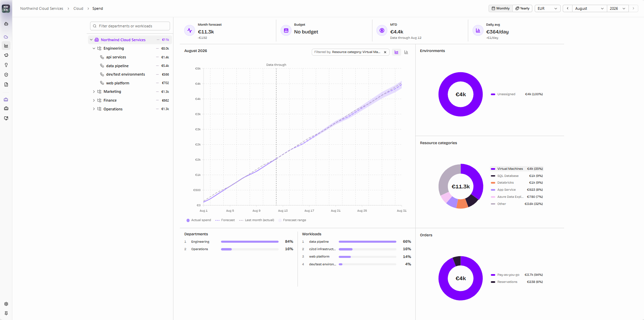This screenshot has height=320, width=644.
Task: Collapse the Engineering department node
Action: coord(94,48)
